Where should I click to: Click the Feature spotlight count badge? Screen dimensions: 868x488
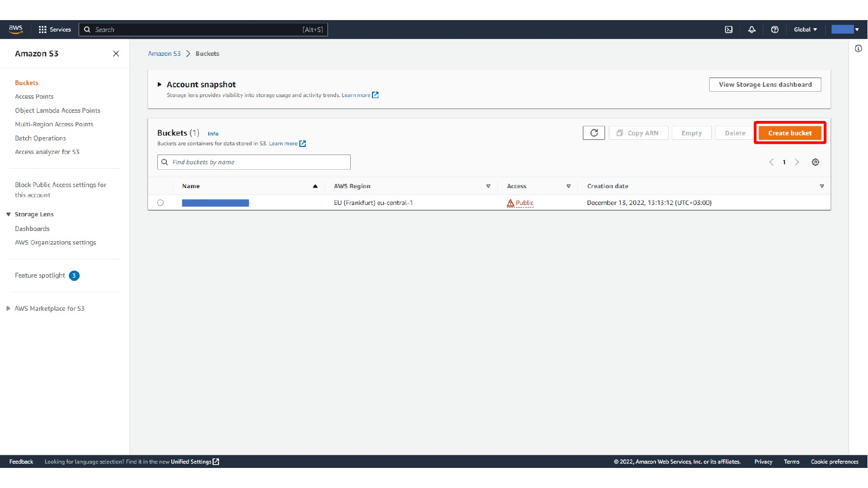coord(74,275)
